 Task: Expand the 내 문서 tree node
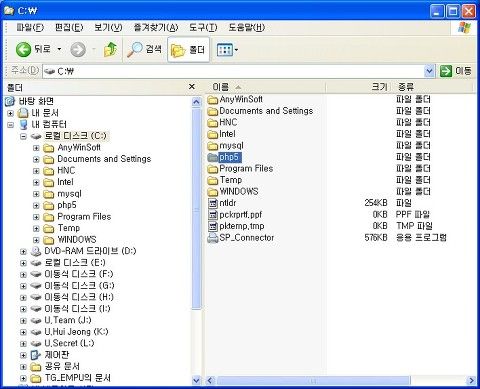[10, 113]
